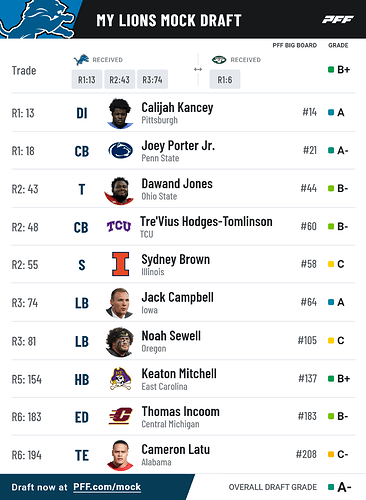The width and height of the screenshot is (366, 500).
Task: Click the Detroit Lions logo in header
Action: (x=37, y=19)
